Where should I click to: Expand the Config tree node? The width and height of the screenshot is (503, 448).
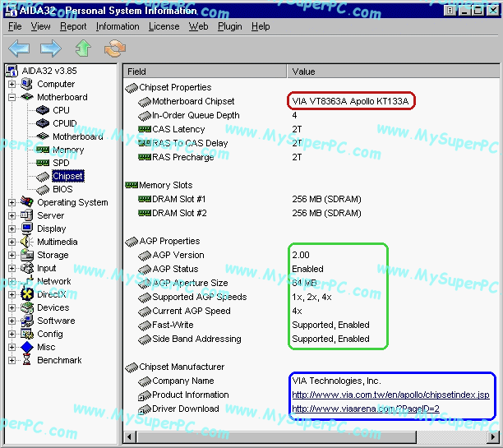12,334
